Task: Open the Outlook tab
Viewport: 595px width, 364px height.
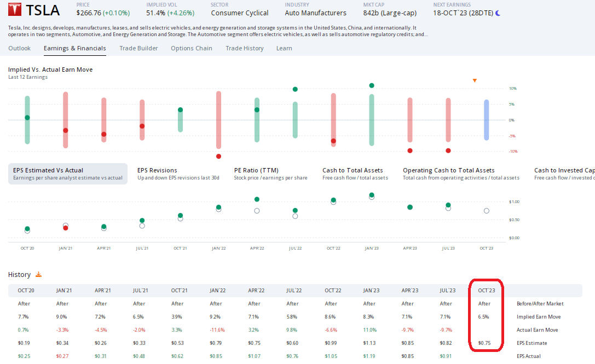Action: [x=19, y=48]
